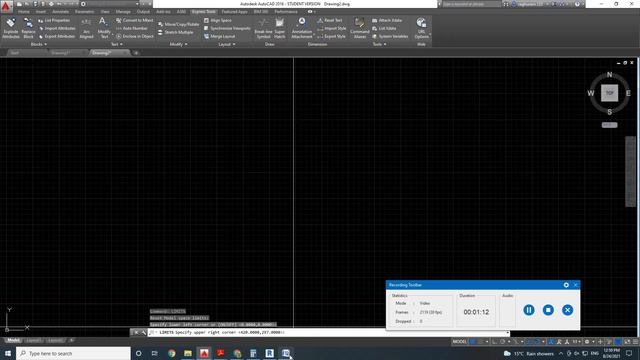640x360 pixels.
Task: Expand the Modify panel dropdown
Action: (x=178, y=44)
